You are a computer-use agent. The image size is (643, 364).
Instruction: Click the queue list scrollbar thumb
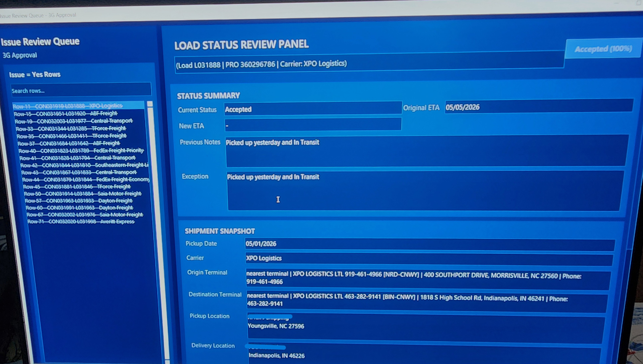point(150,104)
